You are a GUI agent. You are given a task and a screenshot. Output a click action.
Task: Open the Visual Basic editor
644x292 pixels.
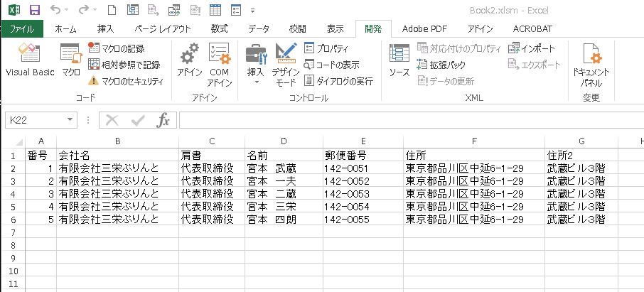[x=30, y=60]
